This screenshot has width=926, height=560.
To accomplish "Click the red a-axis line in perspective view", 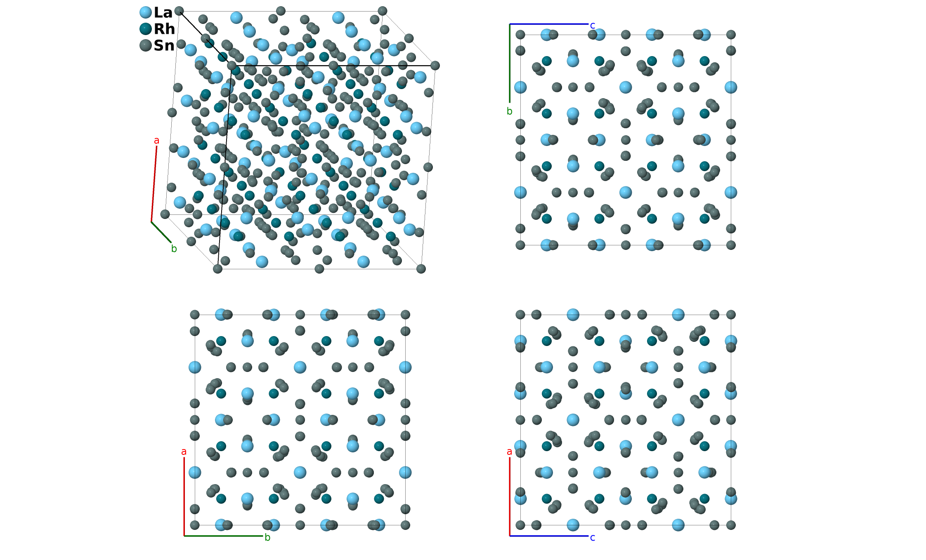I will (x=154, y=184).
